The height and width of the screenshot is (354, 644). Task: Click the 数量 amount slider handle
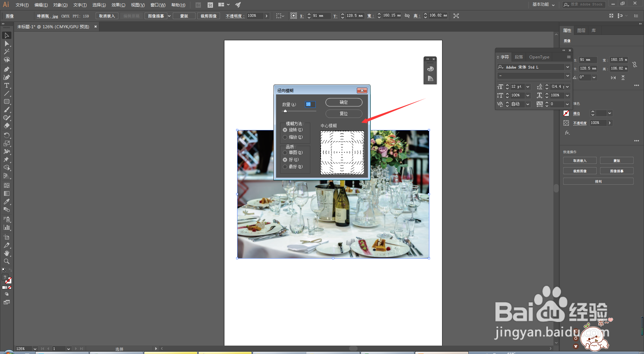tap(285, 111)
